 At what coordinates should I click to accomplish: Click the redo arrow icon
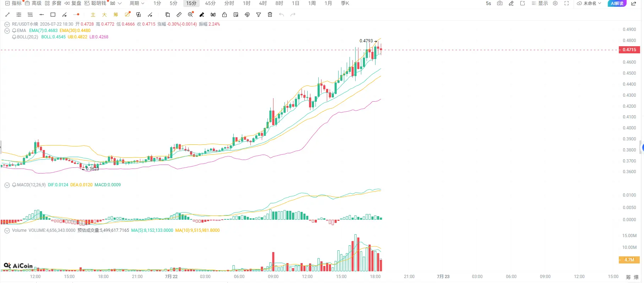tap(293, 15)
